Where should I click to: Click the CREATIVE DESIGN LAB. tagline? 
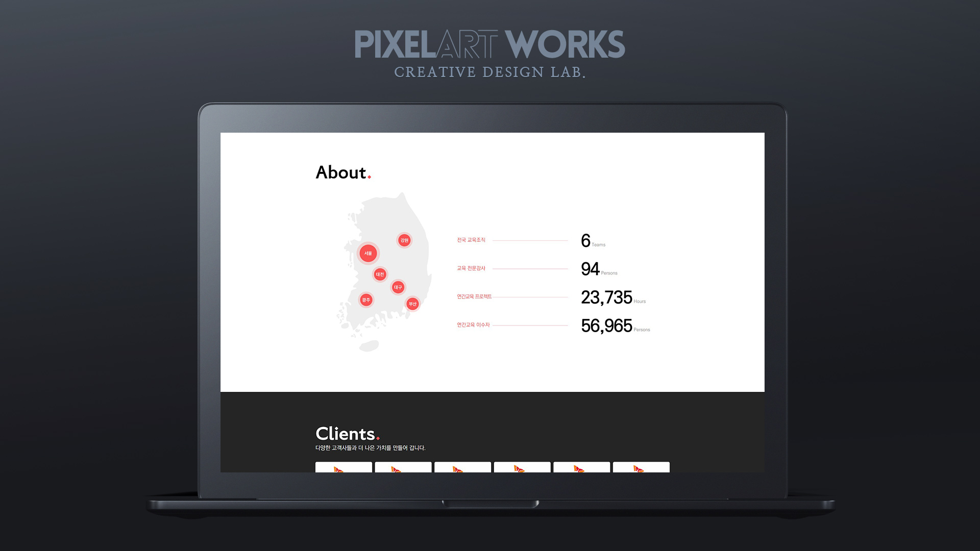pyautogui.click(x=489, y=72)
